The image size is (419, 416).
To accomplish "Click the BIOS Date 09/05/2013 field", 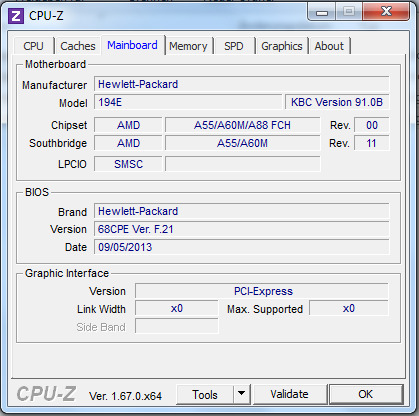I will click(x=242, y=247).
